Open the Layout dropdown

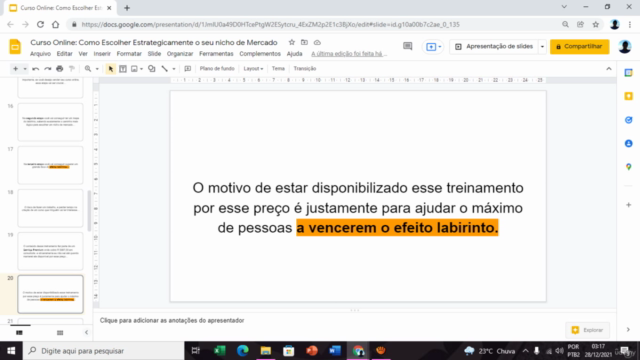(253, 69)
